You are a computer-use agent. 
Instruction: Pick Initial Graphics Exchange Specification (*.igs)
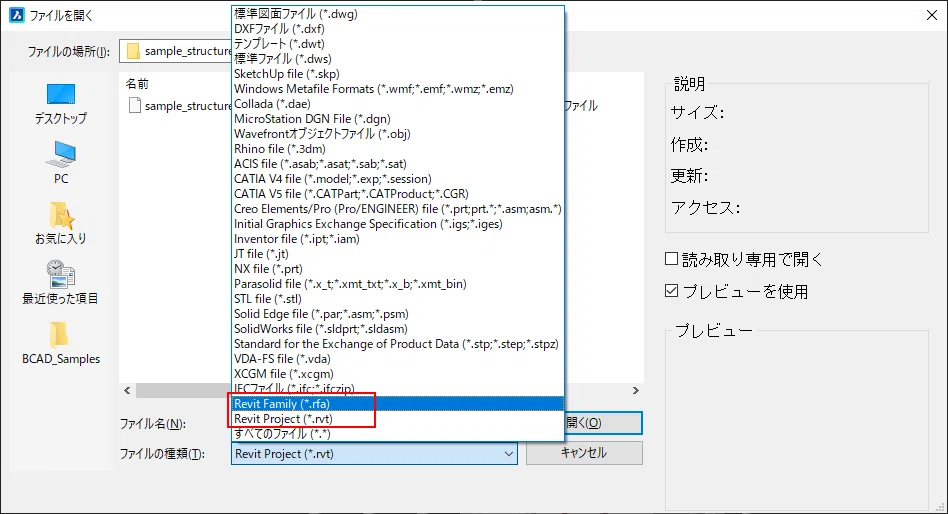pyautogui.click(x=398, y=224)
